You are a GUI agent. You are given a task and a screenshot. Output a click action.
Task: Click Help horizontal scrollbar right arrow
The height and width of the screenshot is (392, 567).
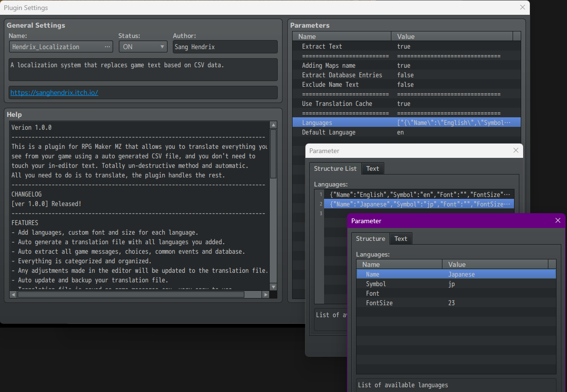pos(266,295)
